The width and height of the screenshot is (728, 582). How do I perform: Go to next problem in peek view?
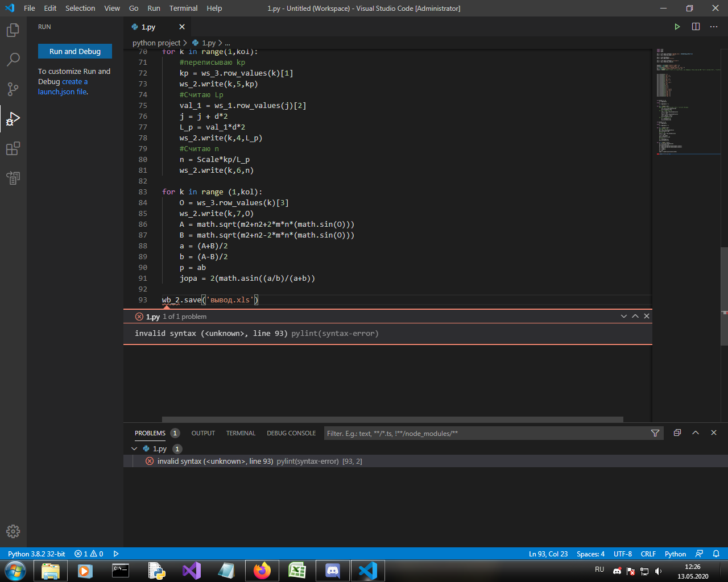click(x=624, y=316)
